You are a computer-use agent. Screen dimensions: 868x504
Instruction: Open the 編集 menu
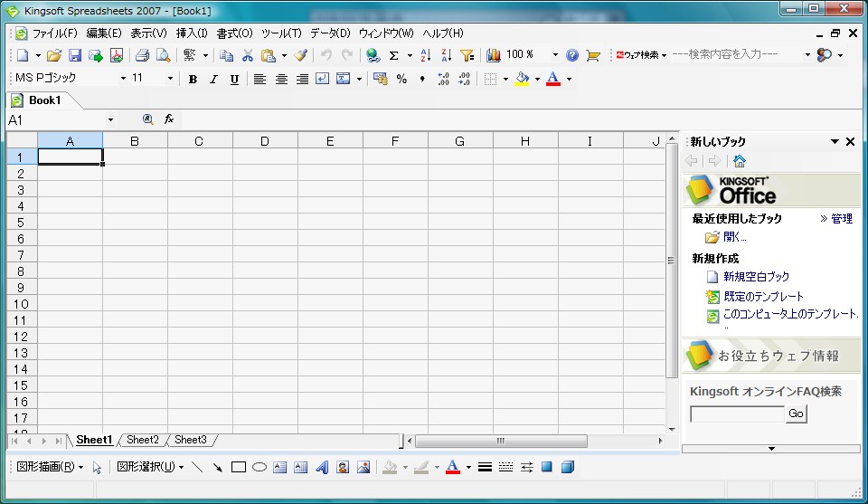pos(103,33)
